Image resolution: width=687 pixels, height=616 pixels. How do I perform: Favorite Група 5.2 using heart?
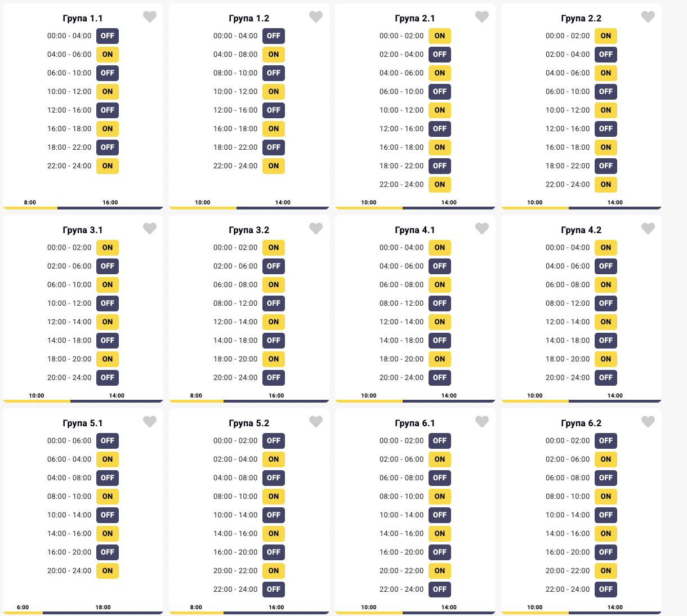click(315, 422)
